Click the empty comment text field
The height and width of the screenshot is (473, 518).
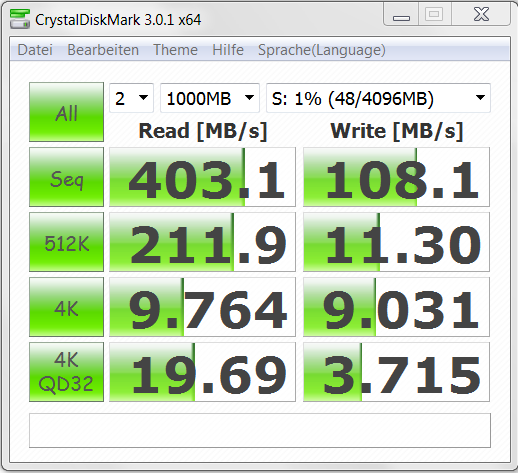[x=260, y=430]
